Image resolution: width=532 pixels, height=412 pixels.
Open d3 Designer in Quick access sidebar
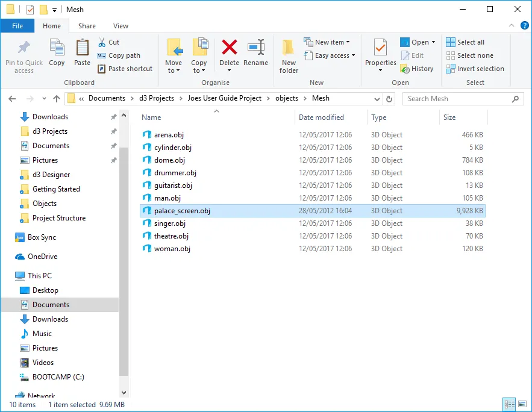tap(51, 175)
